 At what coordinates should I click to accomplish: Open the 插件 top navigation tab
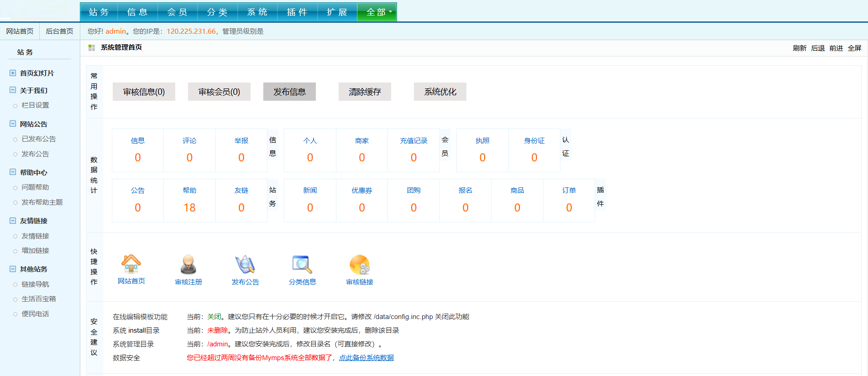(x=297, y=12)
